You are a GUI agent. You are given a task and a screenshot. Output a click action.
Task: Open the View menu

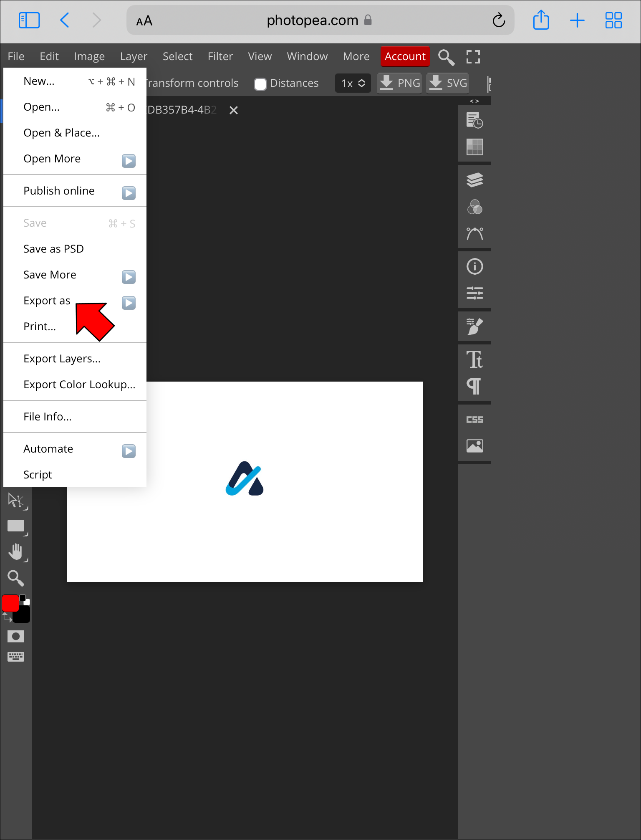coord(260,56)
